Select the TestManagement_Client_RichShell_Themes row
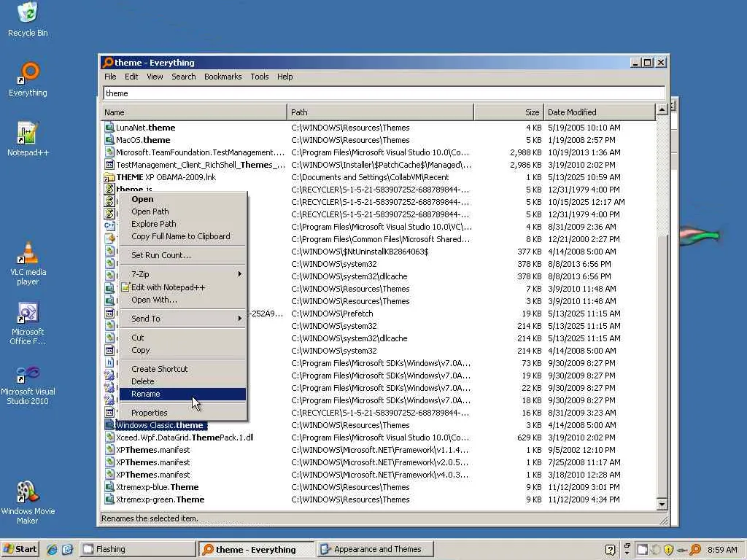Viewport: 747px width, 560px height. coord(379,165)
